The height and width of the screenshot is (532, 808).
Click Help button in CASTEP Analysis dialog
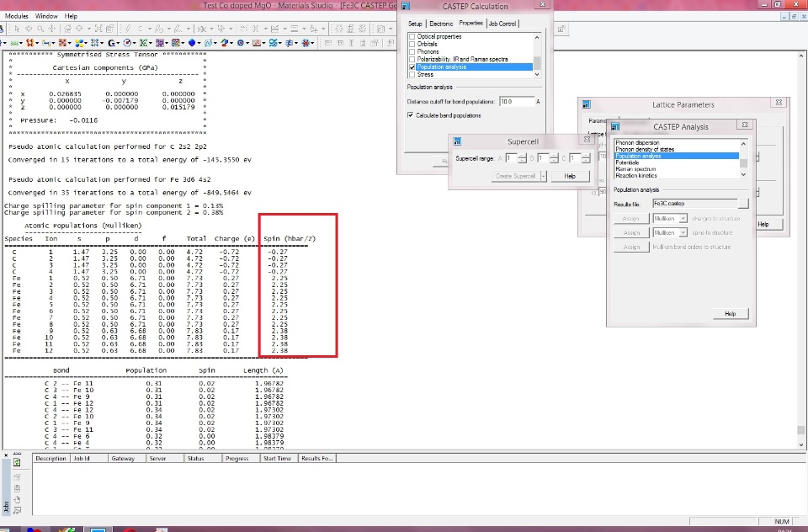tap(730, 314)
